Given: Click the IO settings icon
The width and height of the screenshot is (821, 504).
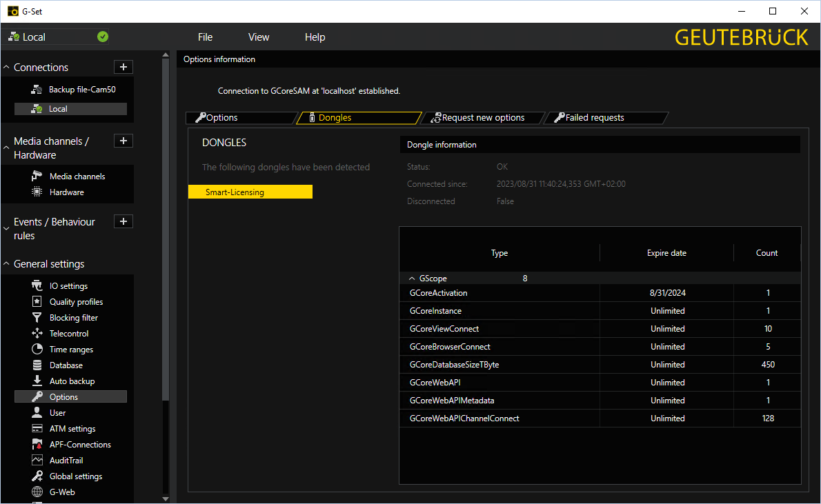Looking at the screenshot, I should [x=37, y=286].
